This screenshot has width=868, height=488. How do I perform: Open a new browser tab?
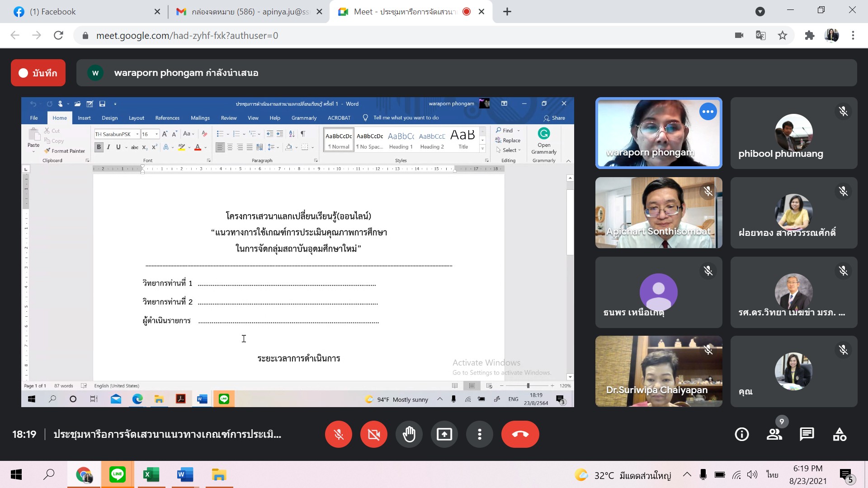pos(507,12)
